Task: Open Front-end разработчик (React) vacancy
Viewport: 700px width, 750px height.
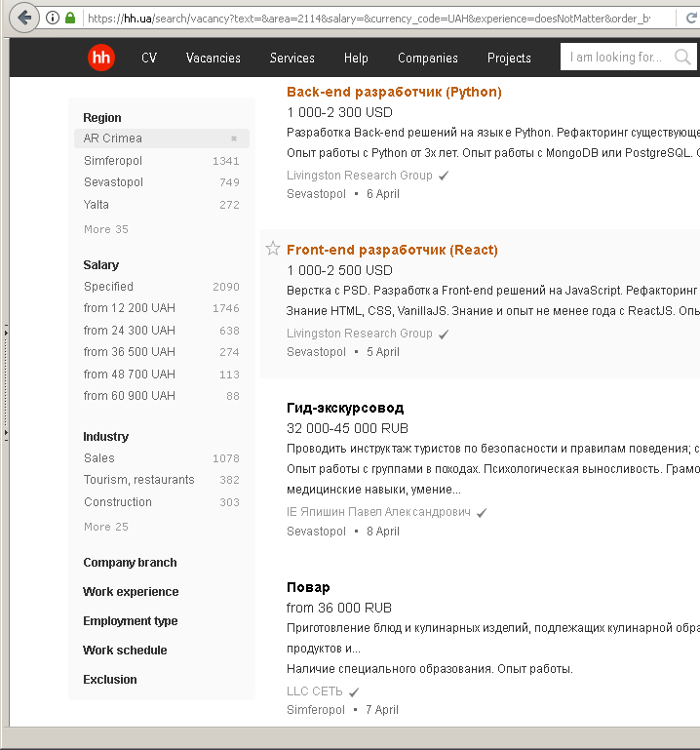Action: click(x=392, y=250)
